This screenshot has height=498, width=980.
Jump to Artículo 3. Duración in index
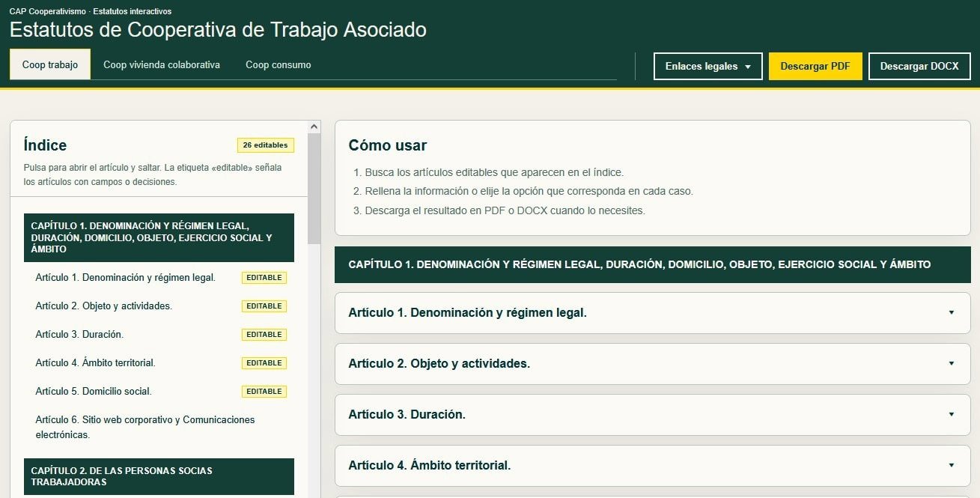click(x=79, y=334)
